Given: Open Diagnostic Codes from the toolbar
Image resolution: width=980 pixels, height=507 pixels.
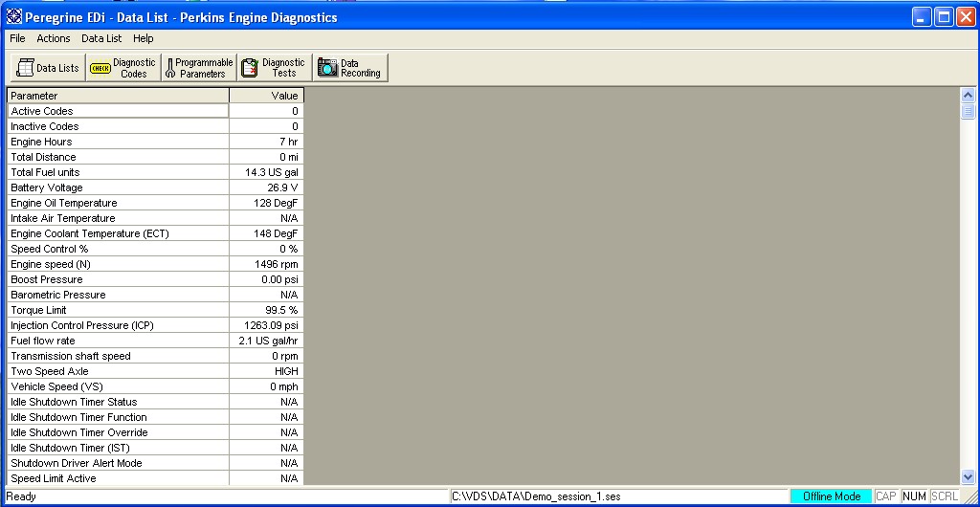Looking at the screenshot, I should 123,67.
